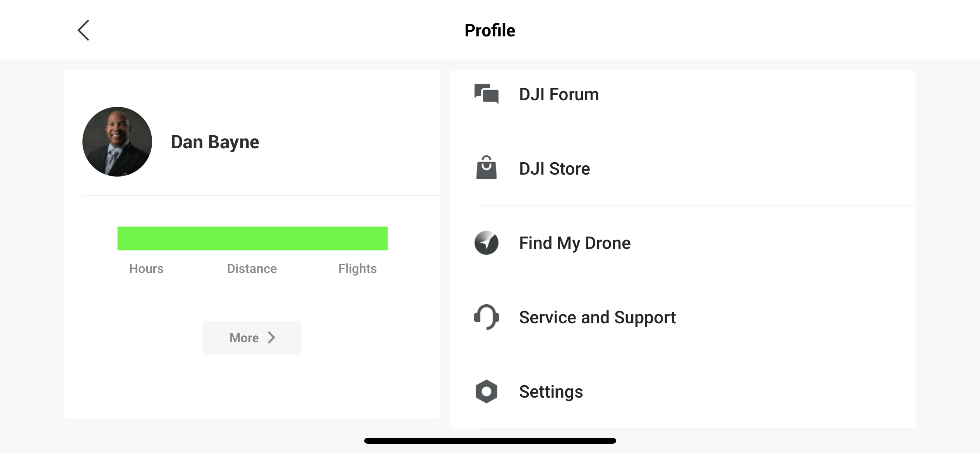Image resolution: width=980 pixels, height=453 pixels.
Task: Select the Hours stat label
Action: [x=146, y=269]
